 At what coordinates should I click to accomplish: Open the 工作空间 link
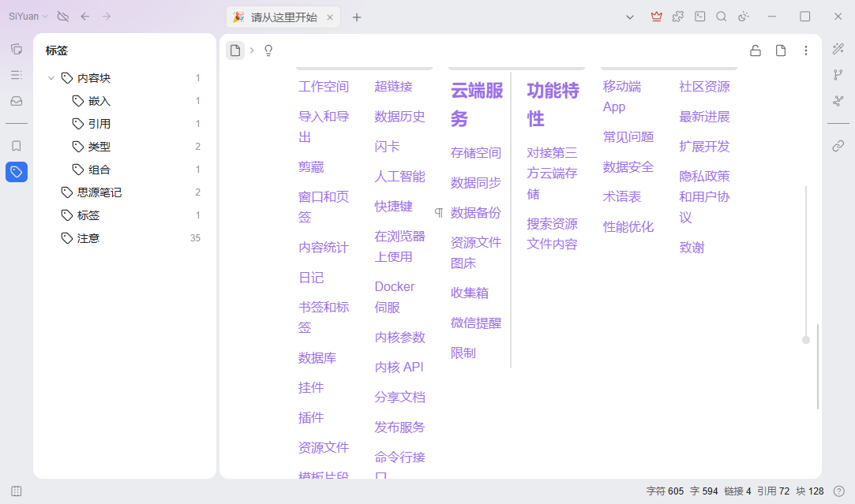324,87
